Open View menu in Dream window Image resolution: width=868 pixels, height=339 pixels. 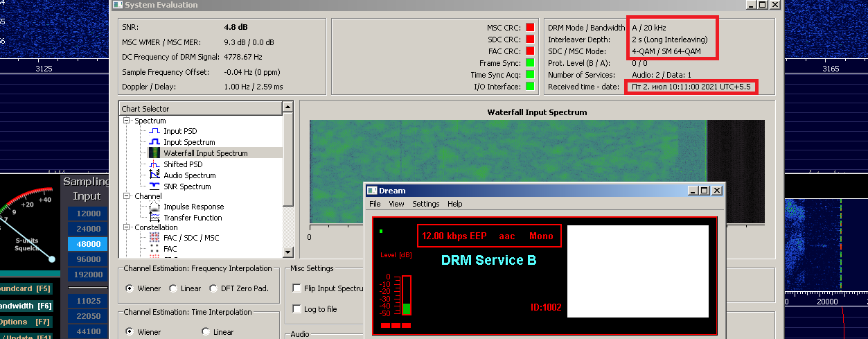point(396,204)
